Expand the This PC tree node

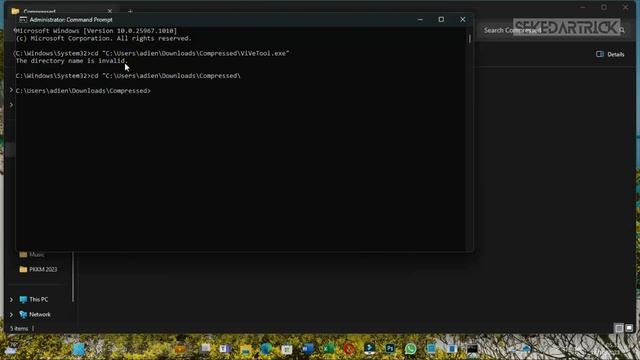tap(11, 300)
